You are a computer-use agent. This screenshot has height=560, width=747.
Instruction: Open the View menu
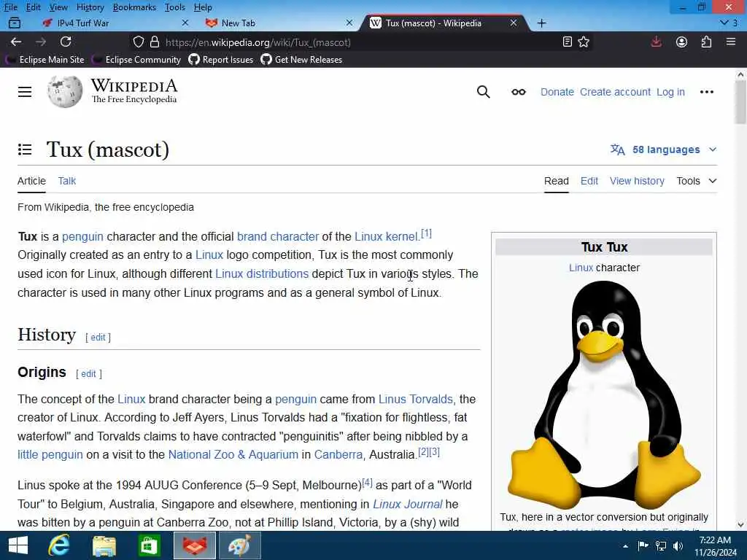tap(58, 7)
